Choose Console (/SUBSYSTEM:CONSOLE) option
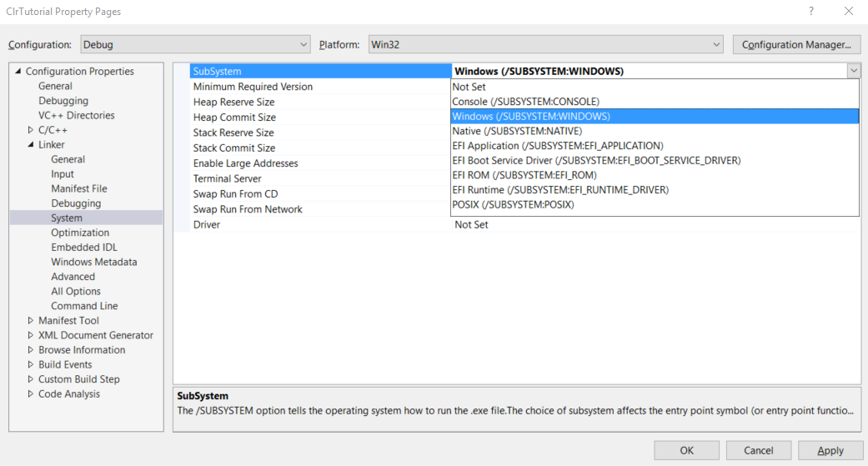The width and height of the screenshot is (868, 466). (x=525, y=102)
